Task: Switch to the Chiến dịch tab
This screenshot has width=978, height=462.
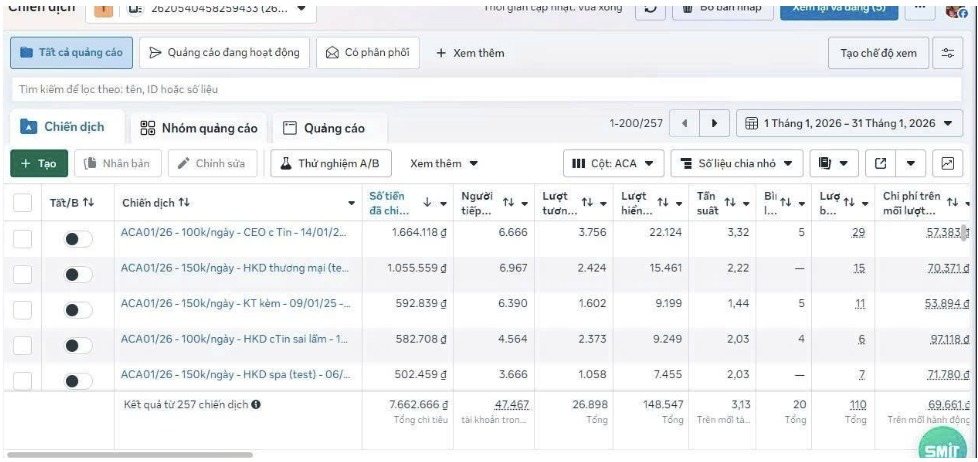Action: [x=66, y=127]
